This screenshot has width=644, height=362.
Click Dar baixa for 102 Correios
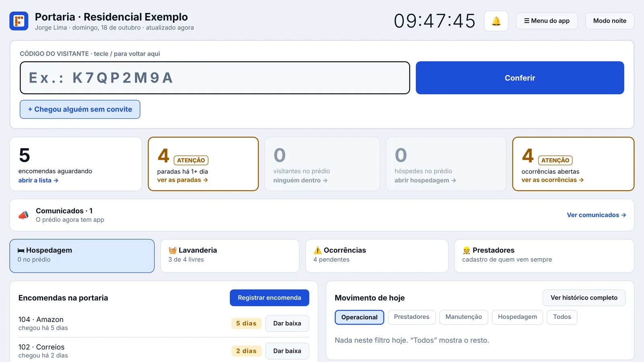pos(287,351)
